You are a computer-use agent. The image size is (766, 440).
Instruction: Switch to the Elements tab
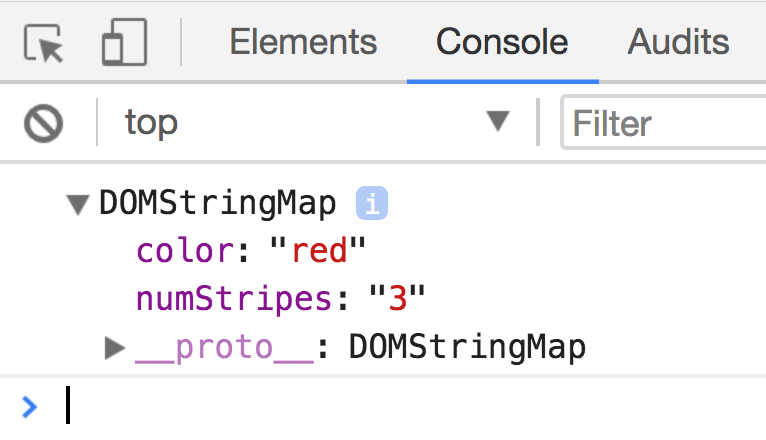tap(303, 42)
